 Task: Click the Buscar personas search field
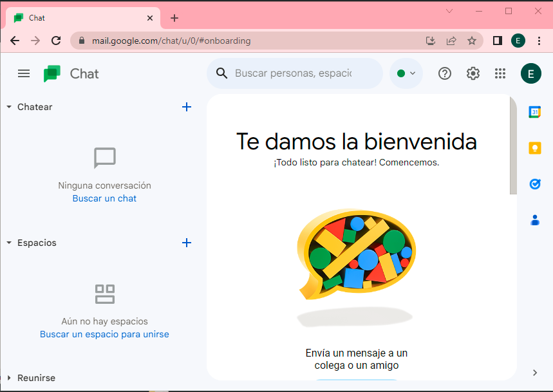coord(293,73)
